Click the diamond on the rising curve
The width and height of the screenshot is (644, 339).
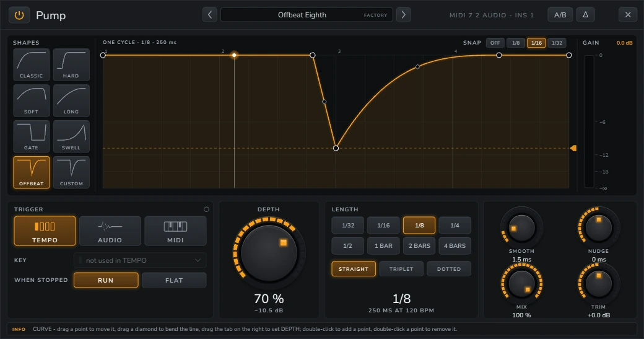(417, 66)
